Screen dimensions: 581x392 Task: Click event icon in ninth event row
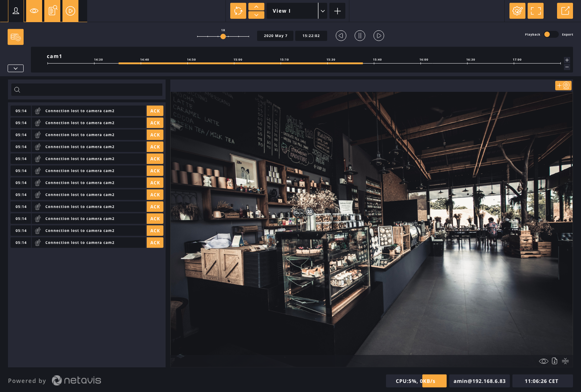(38, 207)
